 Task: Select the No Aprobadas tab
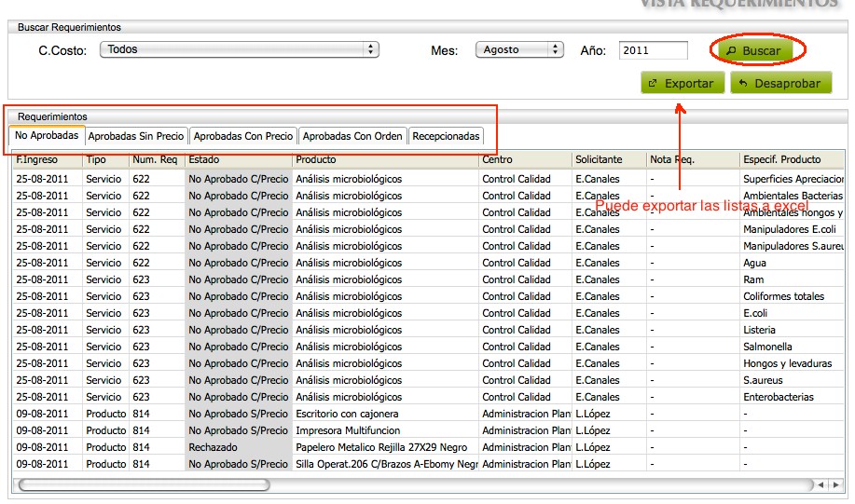(47, 136)
